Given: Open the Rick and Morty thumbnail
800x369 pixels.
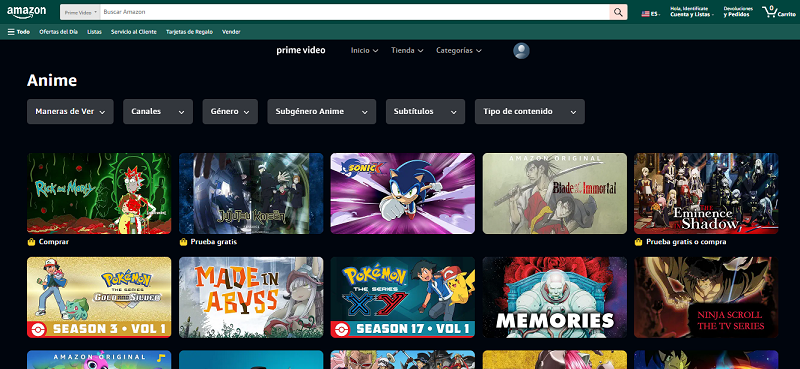Looking at the screenshot, I should coord(99,193).
